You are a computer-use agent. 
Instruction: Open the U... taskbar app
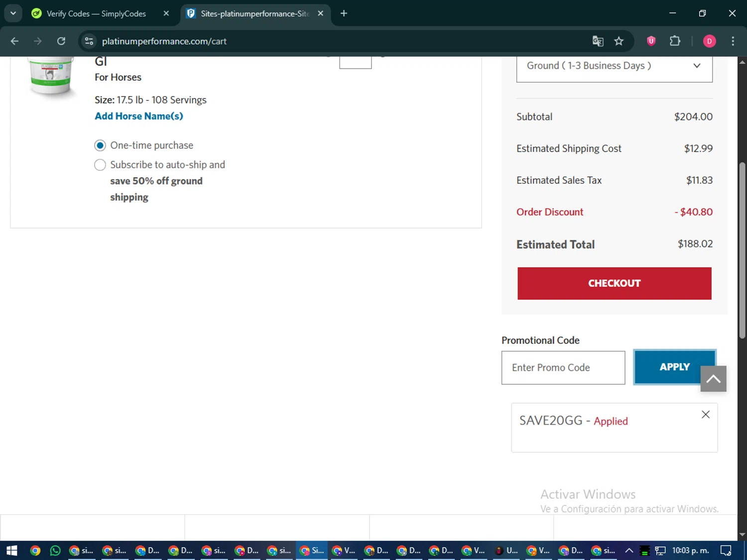coord(506,551)
